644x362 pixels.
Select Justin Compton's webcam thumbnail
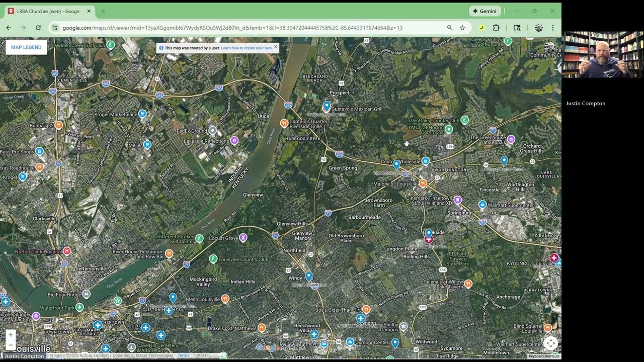(603, 54)
